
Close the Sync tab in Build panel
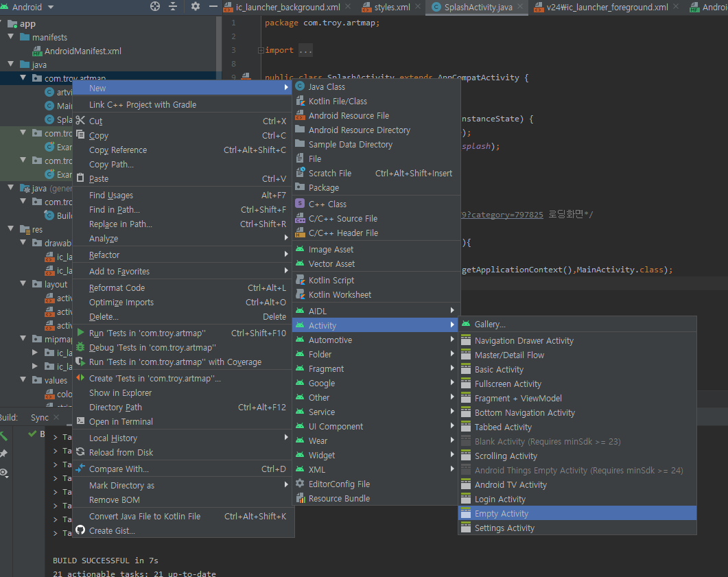coord(56,417)
